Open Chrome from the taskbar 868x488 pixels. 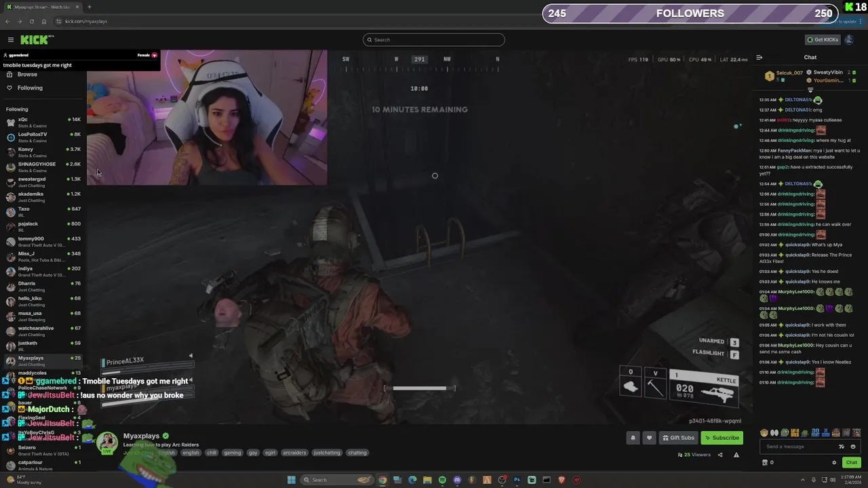(382, 480)
